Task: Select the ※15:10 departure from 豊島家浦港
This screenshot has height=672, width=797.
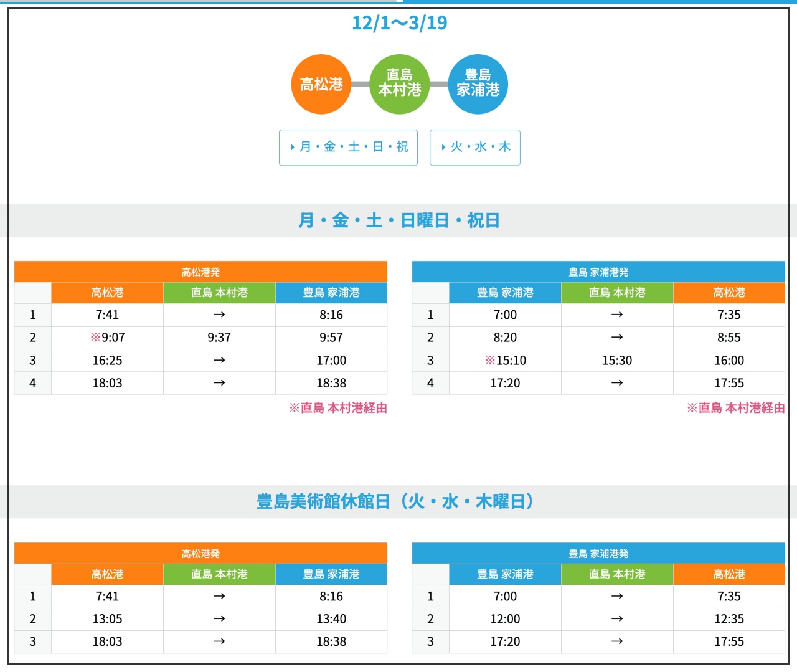Action: point(505,361)
